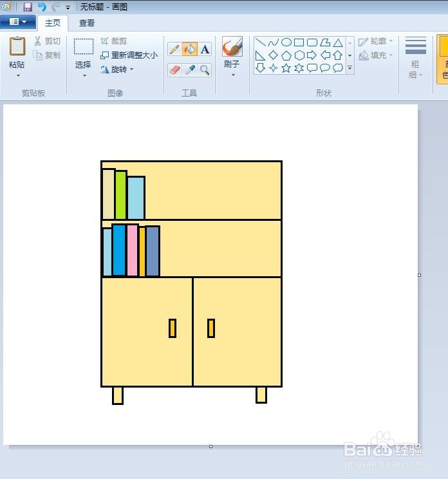The height and width of the screenshot is (479, 448).
Task: Select the Color picker eyedropper tool
Action: pos(190,70)
